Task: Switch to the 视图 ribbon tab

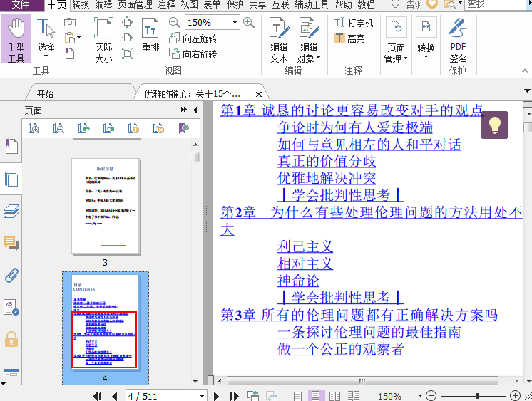Action: point(189,4)
